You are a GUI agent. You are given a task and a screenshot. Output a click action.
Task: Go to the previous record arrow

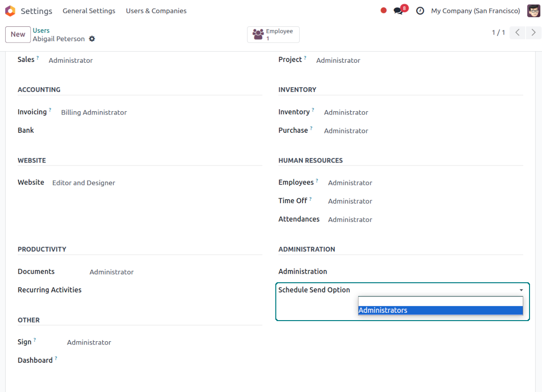[517, 33]
